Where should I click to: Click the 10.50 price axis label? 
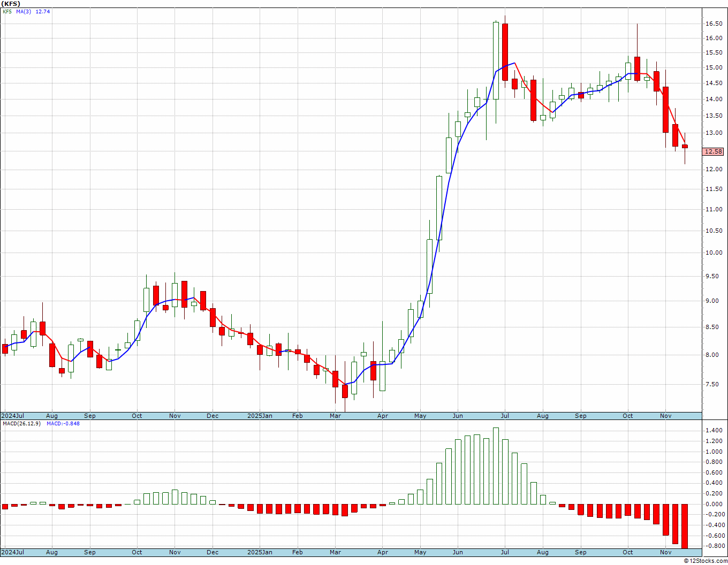pyautogui.click(x=714, y=231)
